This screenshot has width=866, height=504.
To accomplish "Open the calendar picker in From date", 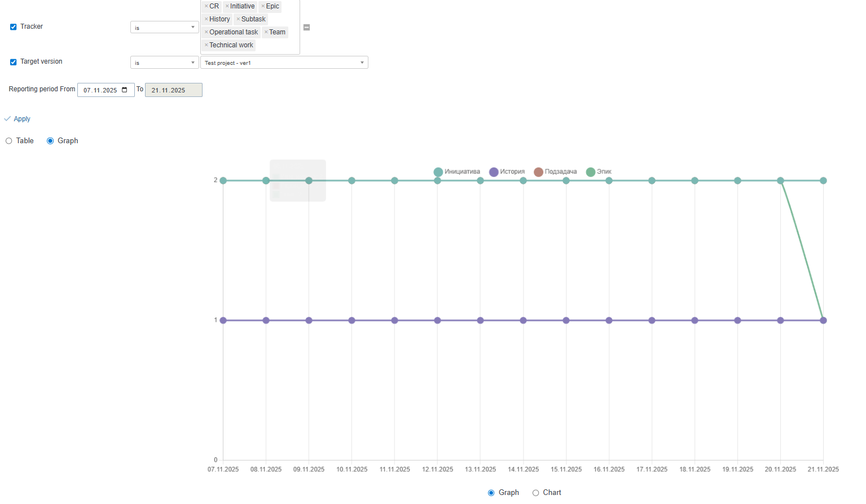I will pos(125,90).
